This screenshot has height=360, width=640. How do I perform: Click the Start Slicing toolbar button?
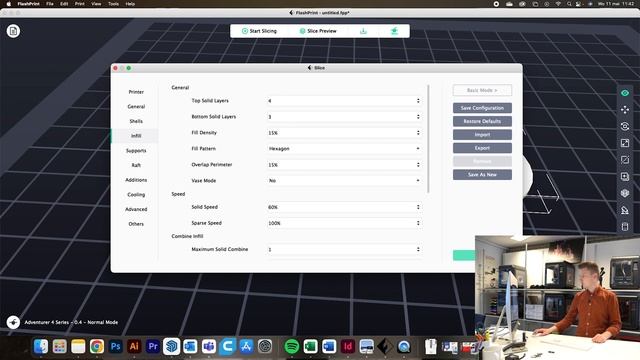click(259, 31)
